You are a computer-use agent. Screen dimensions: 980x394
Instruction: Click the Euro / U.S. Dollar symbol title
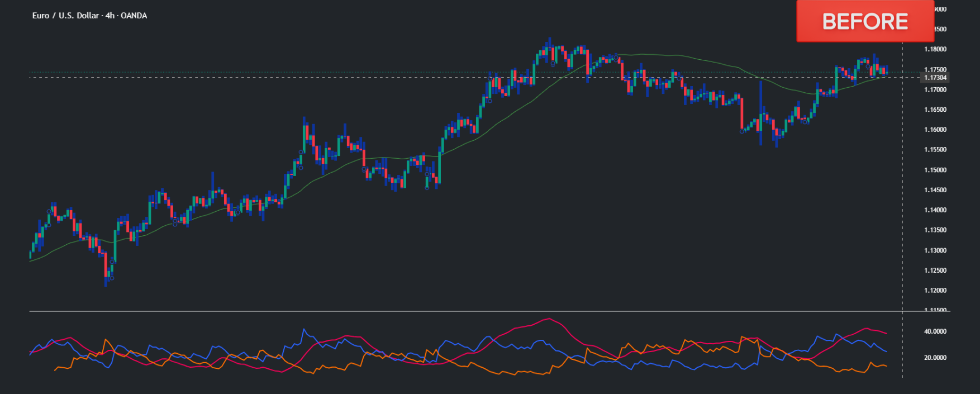[65, 16]
